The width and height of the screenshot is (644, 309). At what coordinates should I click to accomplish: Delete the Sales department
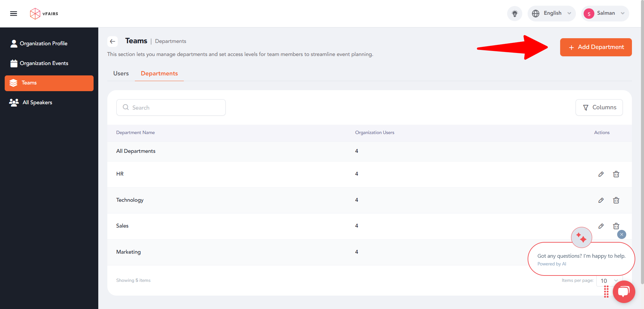[x=616, y=226]
